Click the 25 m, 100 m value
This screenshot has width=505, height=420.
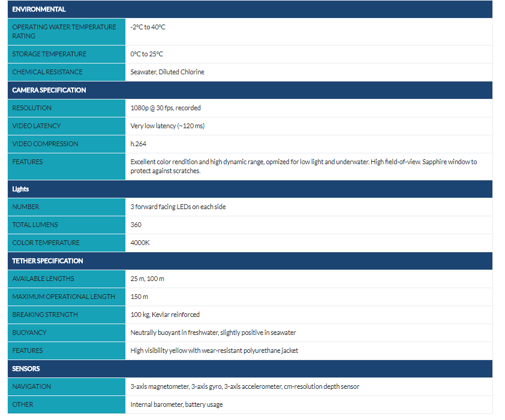(x=147, y=279)
